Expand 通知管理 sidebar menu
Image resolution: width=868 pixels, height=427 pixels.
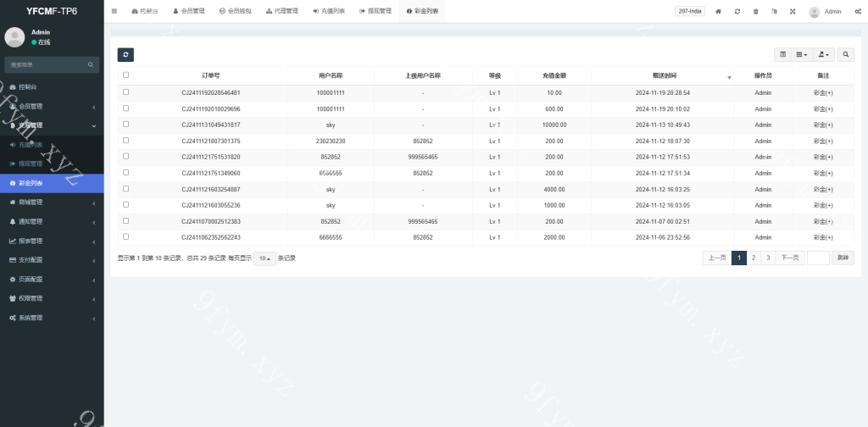pos(52,221)
